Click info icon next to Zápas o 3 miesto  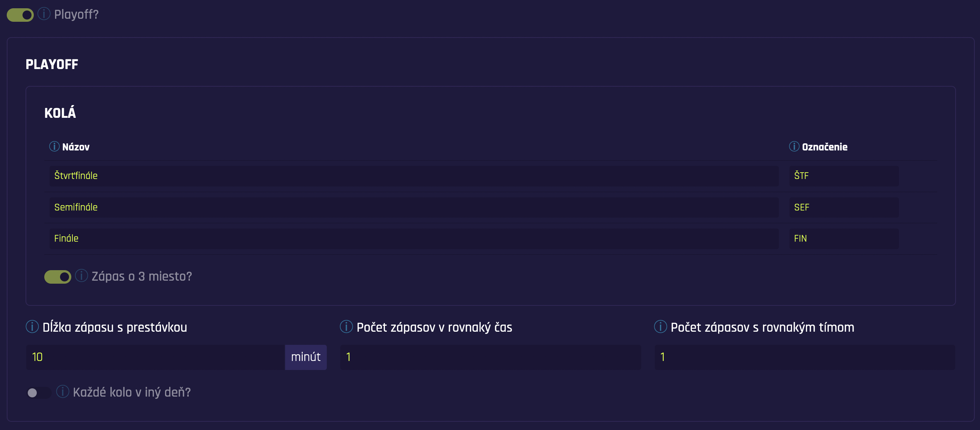(81, 276)
